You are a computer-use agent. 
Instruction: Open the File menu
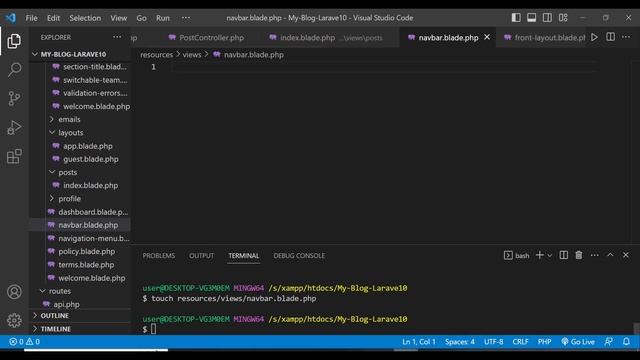coord(31,18)
